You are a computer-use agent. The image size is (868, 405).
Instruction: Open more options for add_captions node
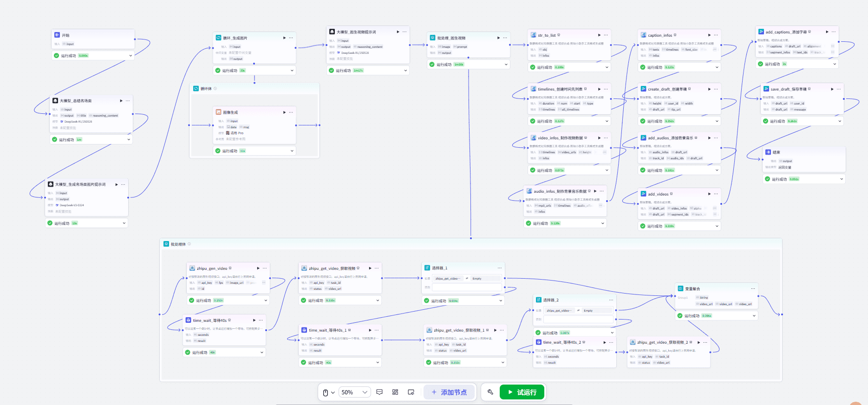pos(834,32)
